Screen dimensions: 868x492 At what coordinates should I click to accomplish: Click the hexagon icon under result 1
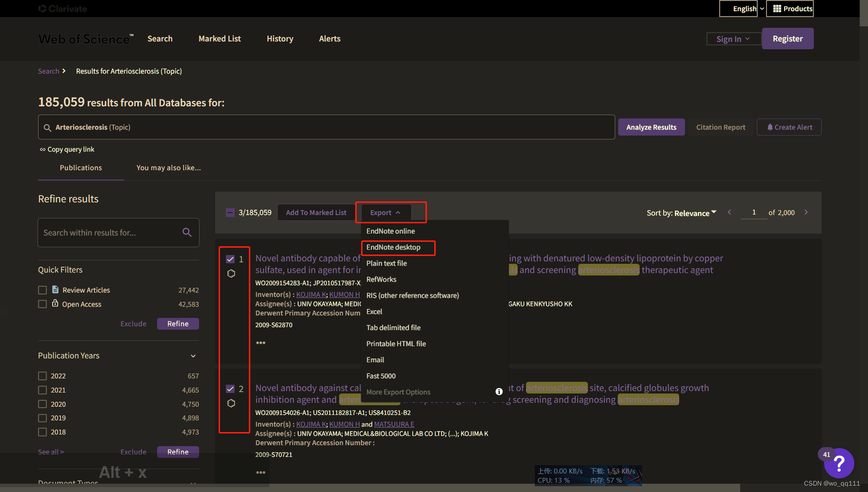(x=231, y=274)
